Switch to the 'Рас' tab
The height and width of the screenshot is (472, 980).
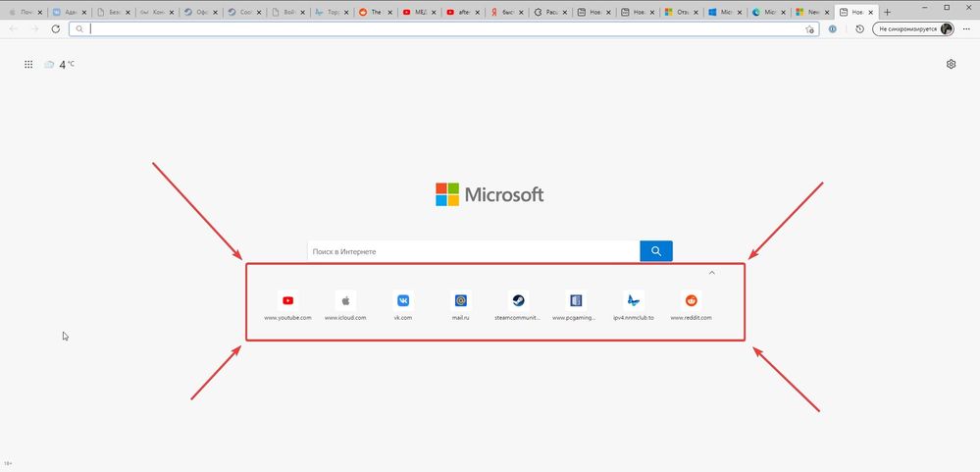(550, 12)
